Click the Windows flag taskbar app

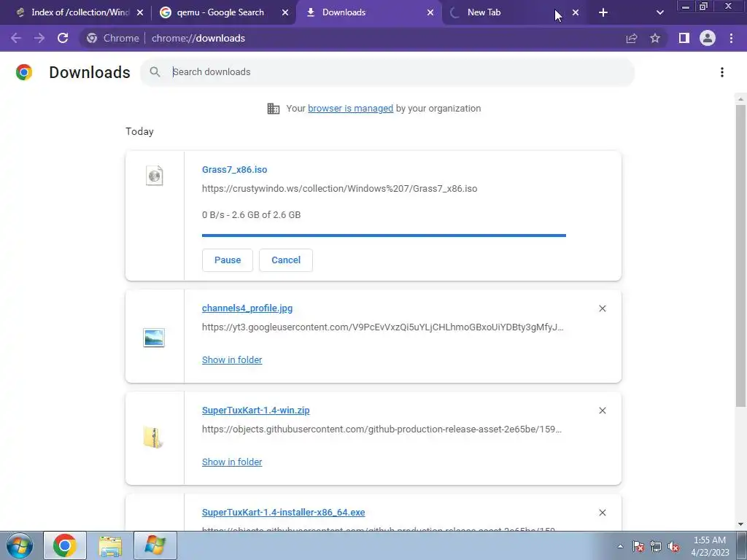(x=155, y=545)
